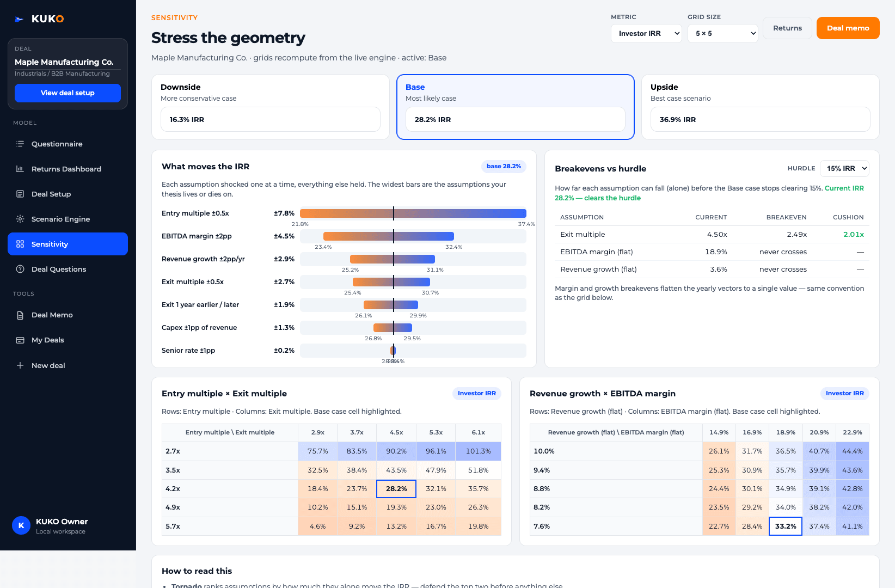Click the Capex ±1pp of revenue bar
The height and width of the screenshot is (588, 895).
pos(393,328)
